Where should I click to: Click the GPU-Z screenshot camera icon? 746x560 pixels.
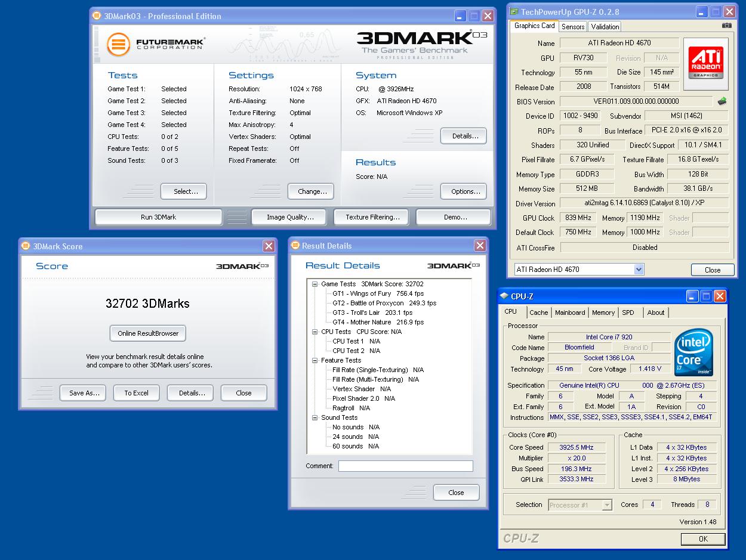[x=726, y=26]
